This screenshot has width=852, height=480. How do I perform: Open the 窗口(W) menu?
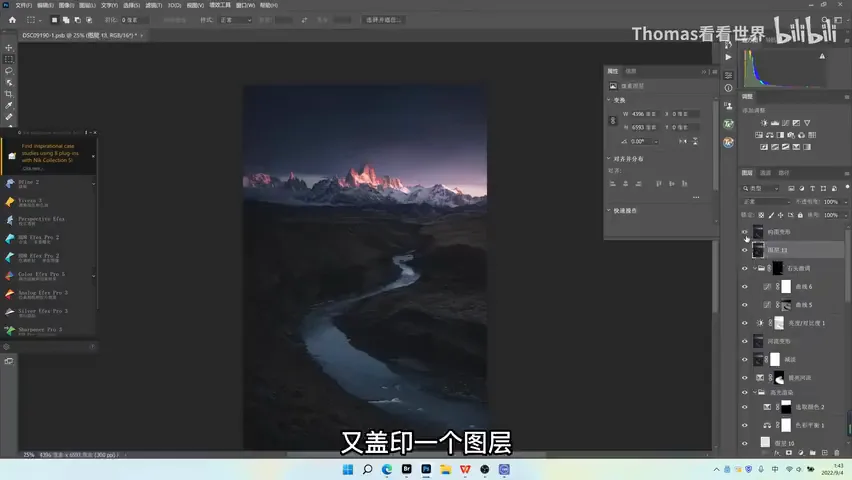point(245,5)
